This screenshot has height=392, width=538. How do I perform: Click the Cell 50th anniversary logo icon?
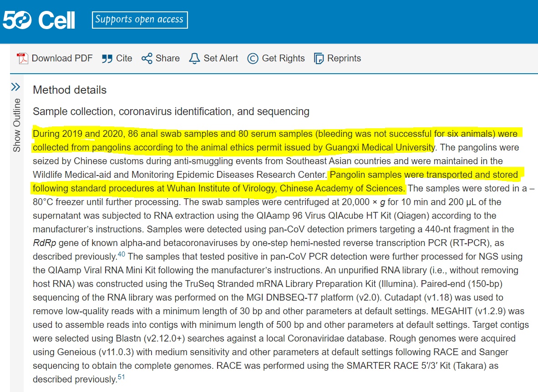coord(17,20)
